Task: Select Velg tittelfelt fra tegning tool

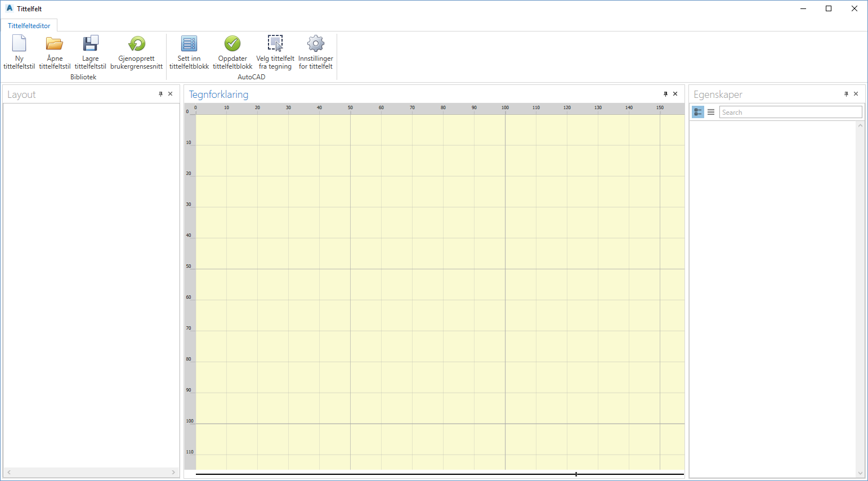Action: 275,44
